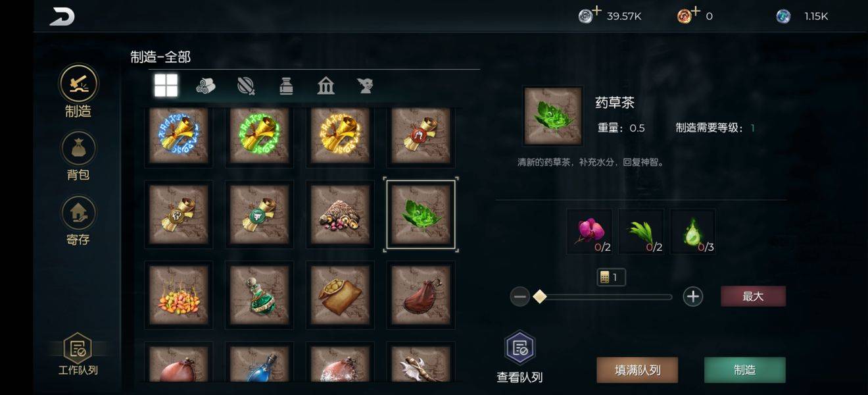The width and height of the screenshot is (868, 395).
Task: Decrease craft quantity with minus button
Action: 520,297
